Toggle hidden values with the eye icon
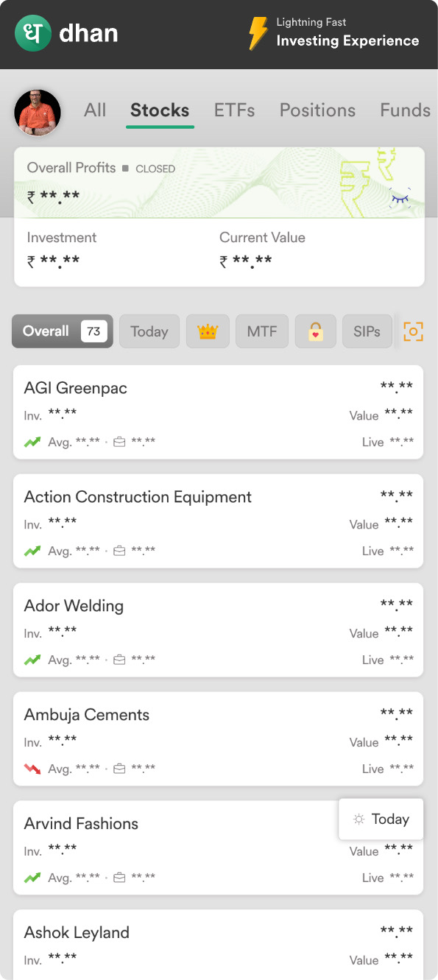The width and height of the screenshot is (438, 980). pos(400,197)
